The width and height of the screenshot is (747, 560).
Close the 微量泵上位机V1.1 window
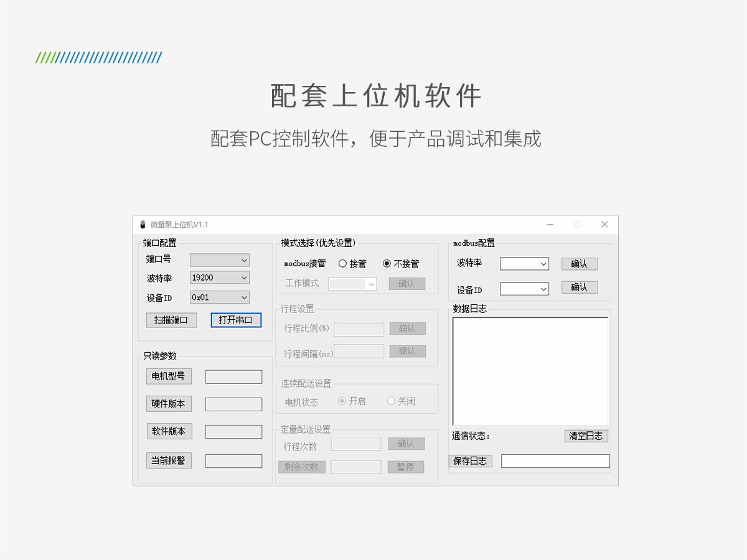pos(604,225)
